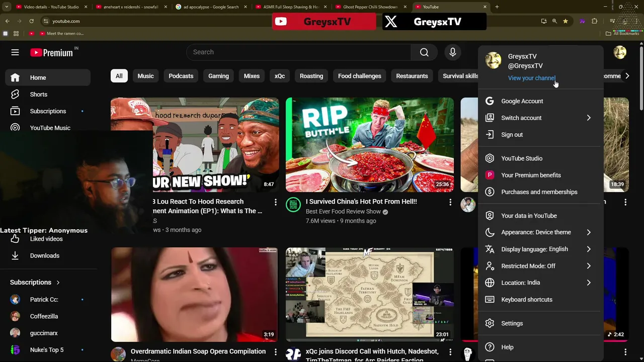Screen dimensions: 644x362
Task: Click View your channel link
Action: point(531,78)
